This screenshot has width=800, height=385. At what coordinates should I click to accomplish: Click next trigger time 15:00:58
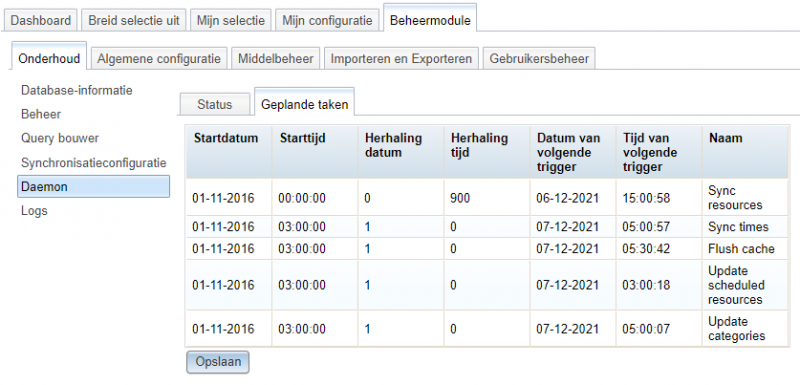coord(646,198)
